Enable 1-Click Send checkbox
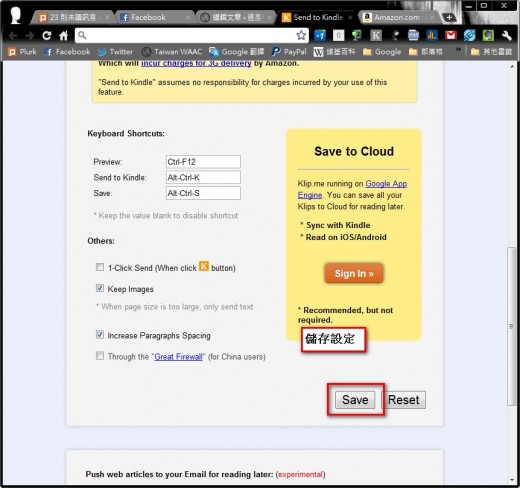 100,267
